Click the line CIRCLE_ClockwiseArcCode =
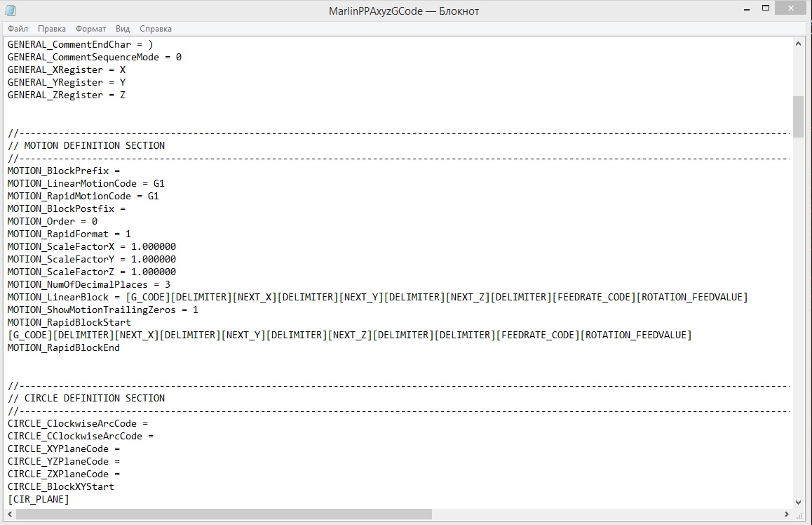This screenshot has width=812, height=525. [78, 423]
